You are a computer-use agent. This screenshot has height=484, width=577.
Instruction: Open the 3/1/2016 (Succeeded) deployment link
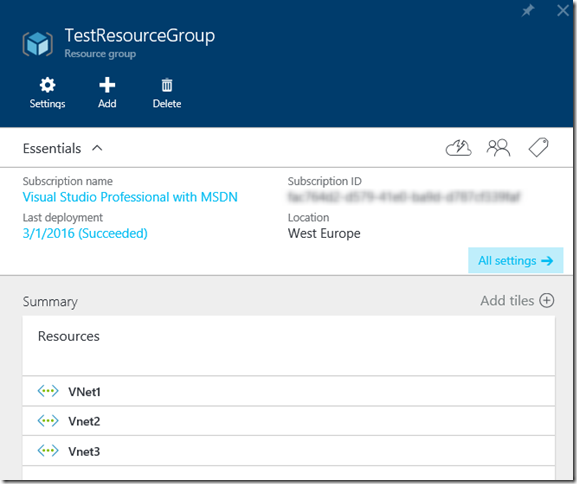pos(85,233)
